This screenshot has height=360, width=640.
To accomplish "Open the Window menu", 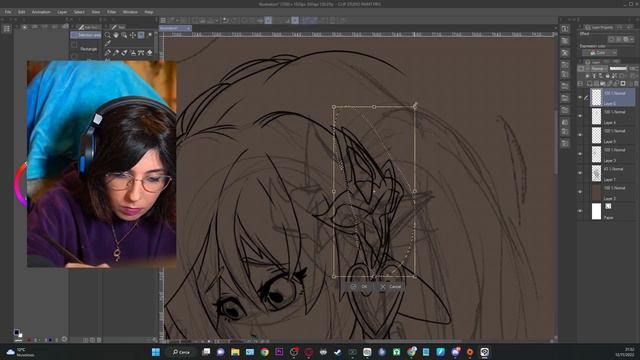I will pyautogui.click(x=130, y=12).
